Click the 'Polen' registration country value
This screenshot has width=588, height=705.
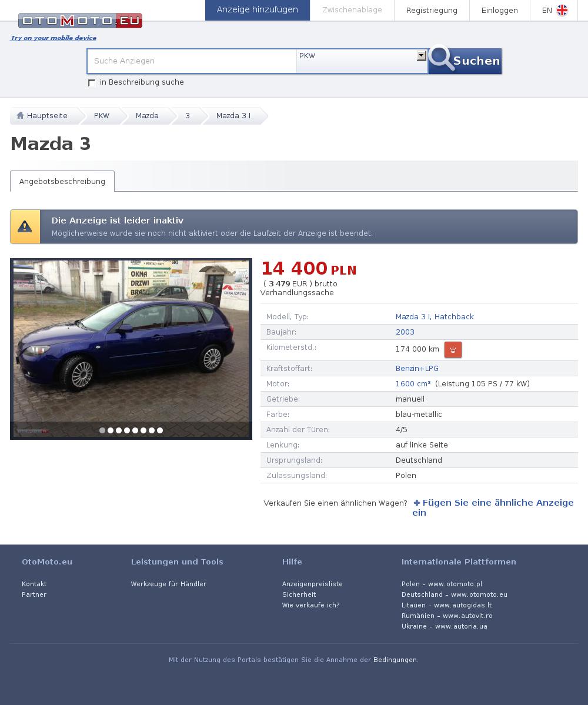click(x=406, y=475)
